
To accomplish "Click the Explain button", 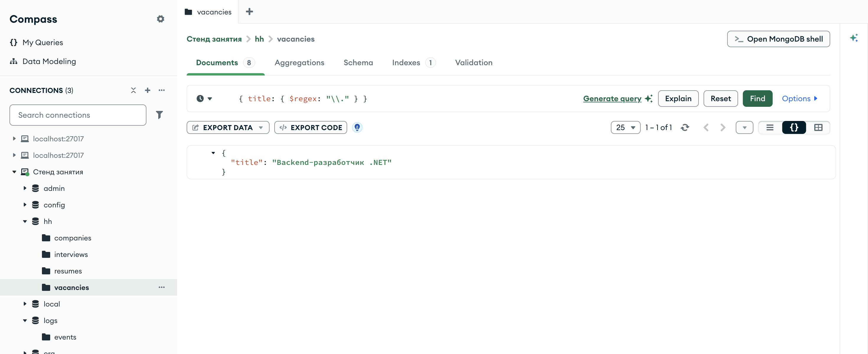I will pos(678,99).
